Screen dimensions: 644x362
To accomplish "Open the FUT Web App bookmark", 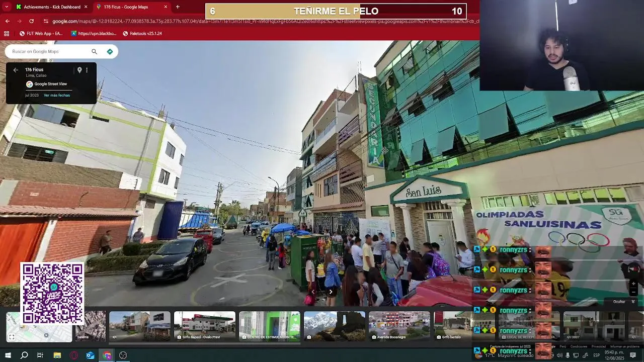I will pyautogui.click(x=41, y=33).
